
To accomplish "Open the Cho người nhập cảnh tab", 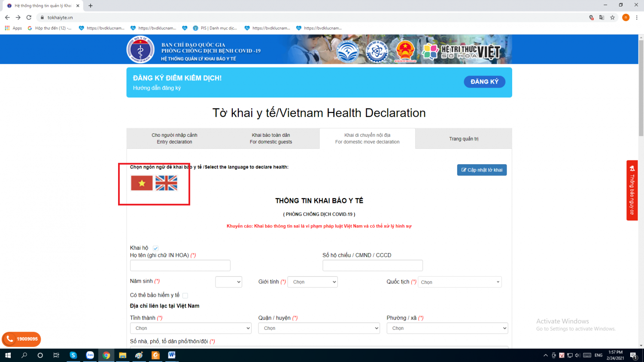I will (174, 139).
